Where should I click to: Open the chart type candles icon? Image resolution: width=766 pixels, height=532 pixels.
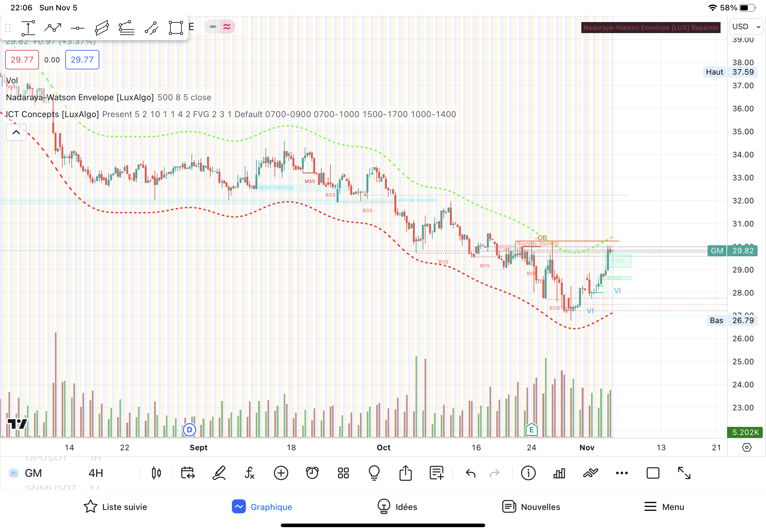pos(156,473)
